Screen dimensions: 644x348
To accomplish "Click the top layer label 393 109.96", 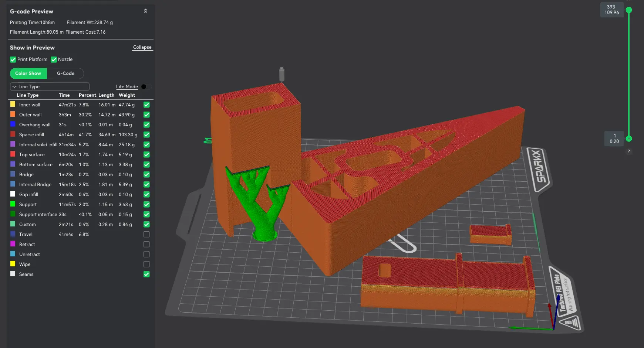I will point(611,10).
